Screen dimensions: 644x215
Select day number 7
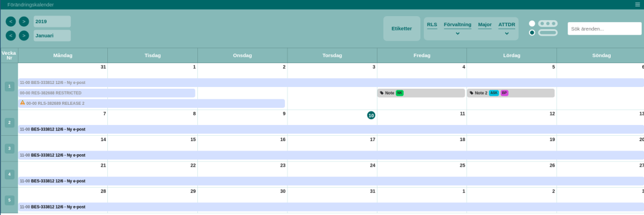coord(104,114)
